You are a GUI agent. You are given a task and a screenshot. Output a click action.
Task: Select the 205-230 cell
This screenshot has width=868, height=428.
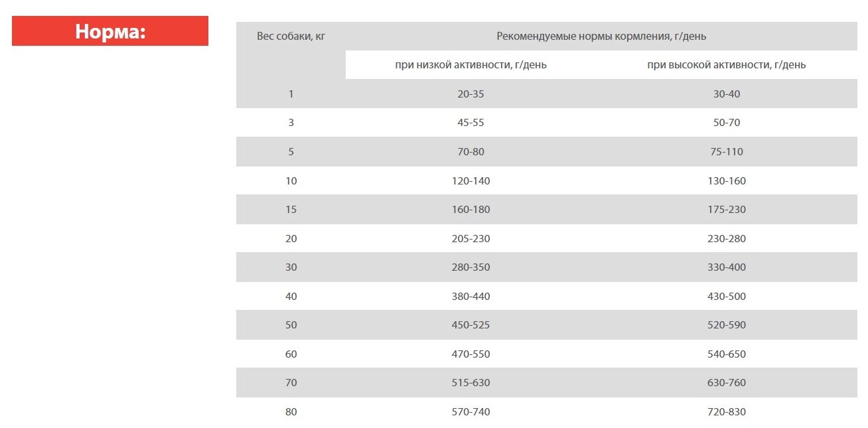(x=471, y=239)
